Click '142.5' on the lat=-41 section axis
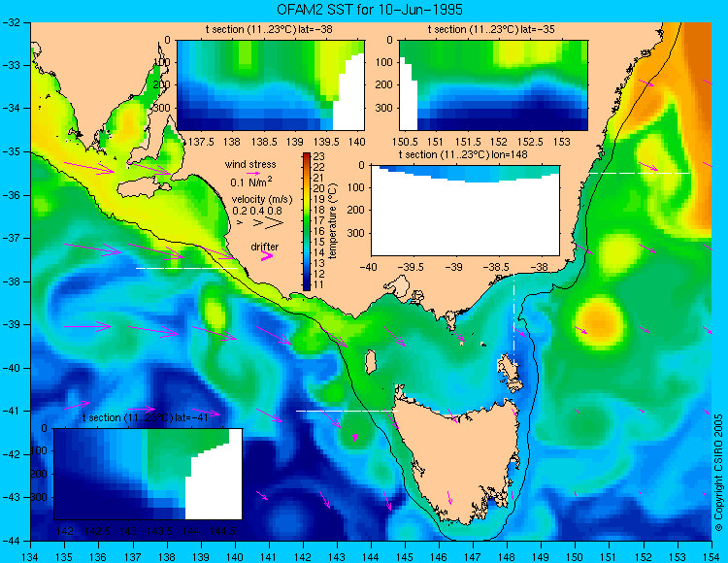Screen dimensions: 728x563 coord(97,531)
